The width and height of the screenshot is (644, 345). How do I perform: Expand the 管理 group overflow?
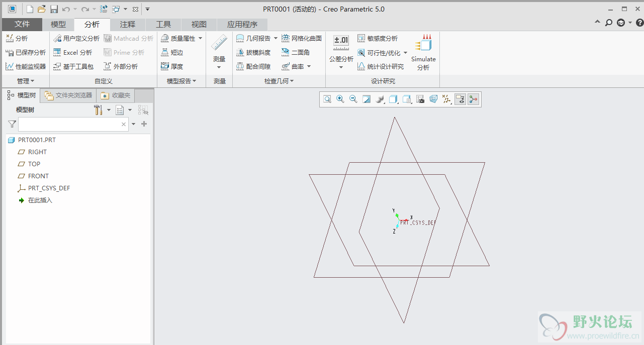pos(26,81)
